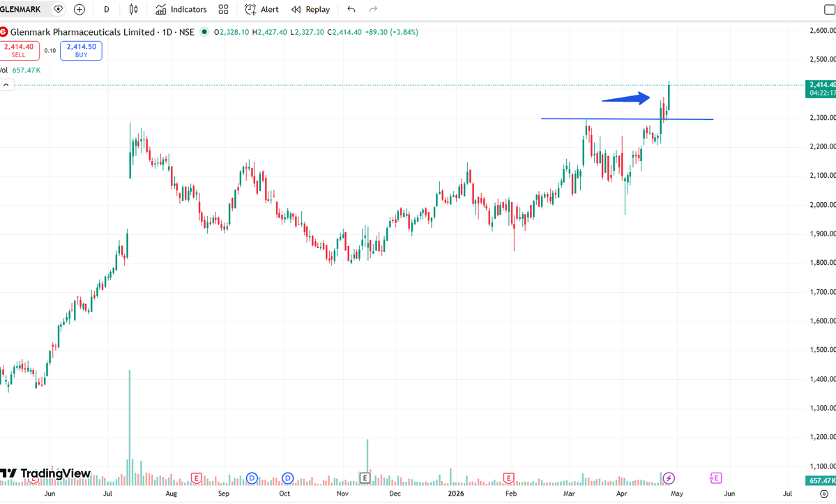This screenshot has width=836, height=504.
Task: Create a new Alert
Action: (261, 9)
